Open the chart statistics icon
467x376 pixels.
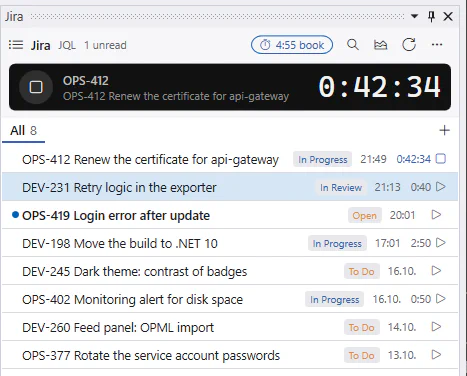pos(380,45)
